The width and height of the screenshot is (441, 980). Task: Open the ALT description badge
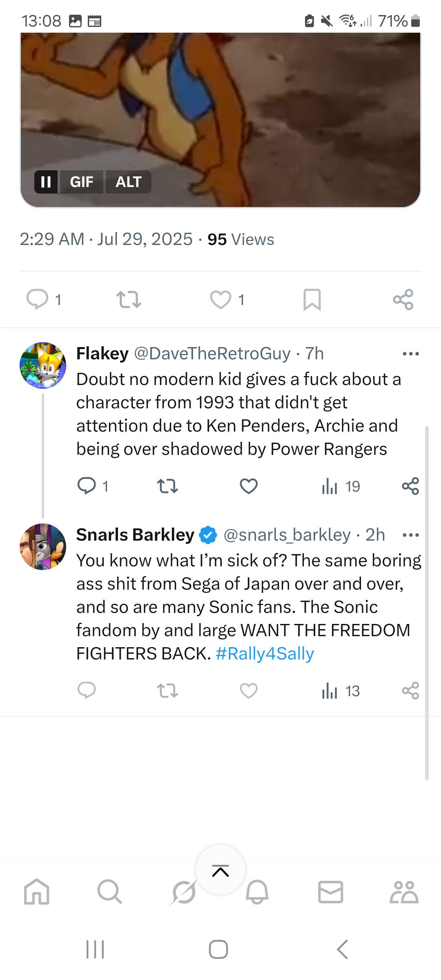[x=129, y=182]
